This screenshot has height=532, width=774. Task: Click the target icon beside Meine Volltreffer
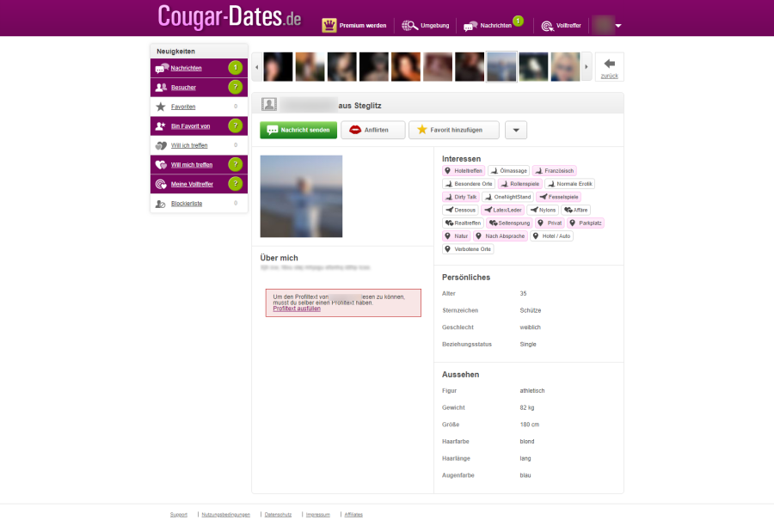tap(161, 184)
